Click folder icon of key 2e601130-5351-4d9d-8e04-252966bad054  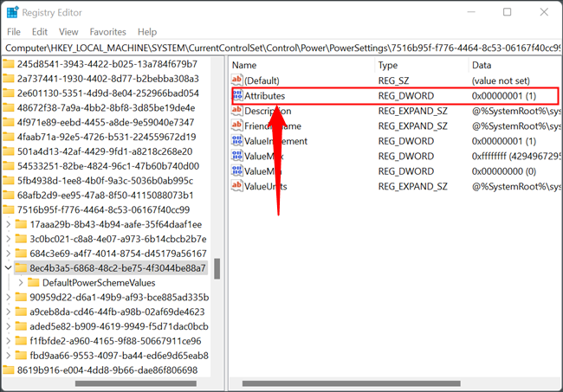[9, 93]
